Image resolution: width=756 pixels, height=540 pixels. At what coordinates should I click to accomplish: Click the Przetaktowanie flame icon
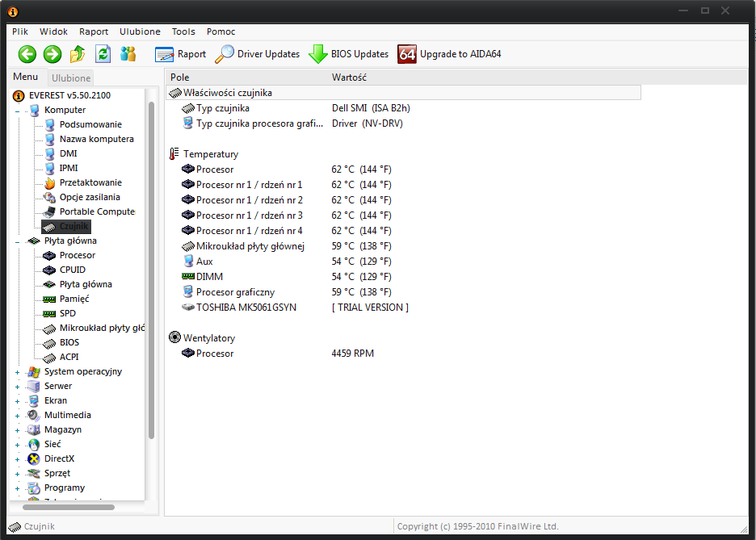[49, 183]
